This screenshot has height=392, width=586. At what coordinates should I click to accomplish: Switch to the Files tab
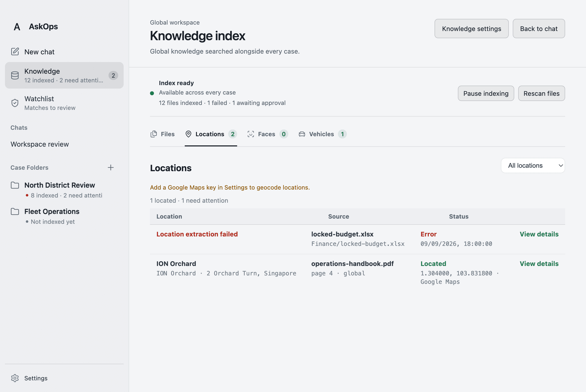pyautogui.click(x=162, y=134)
